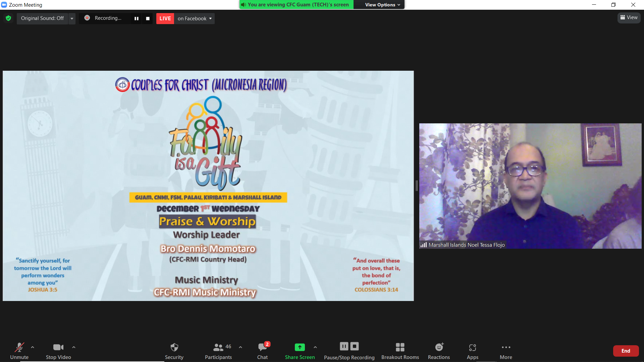Viewport: 644px width, 362px height.
Task: Stop recording from top recording bar
Action: coord(148,18)
